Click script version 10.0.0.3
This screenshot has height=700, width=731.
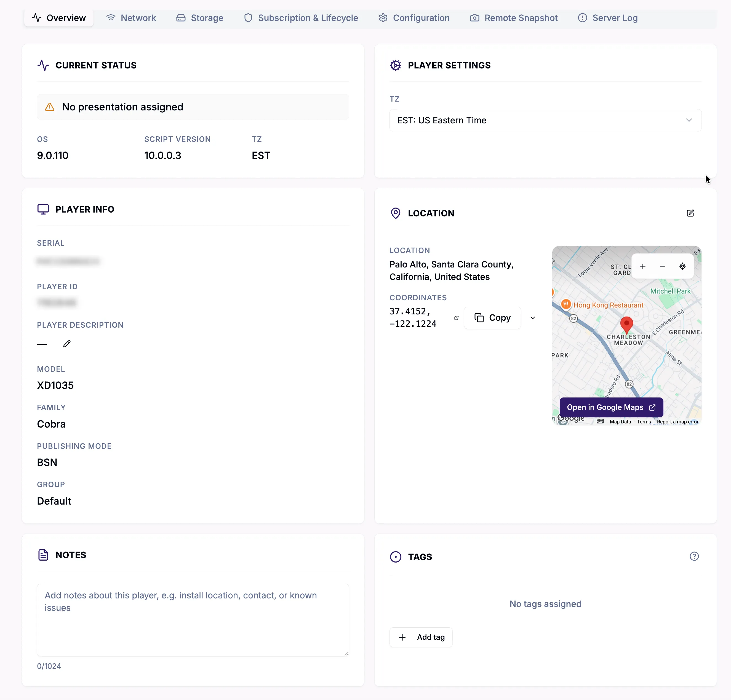162,155
